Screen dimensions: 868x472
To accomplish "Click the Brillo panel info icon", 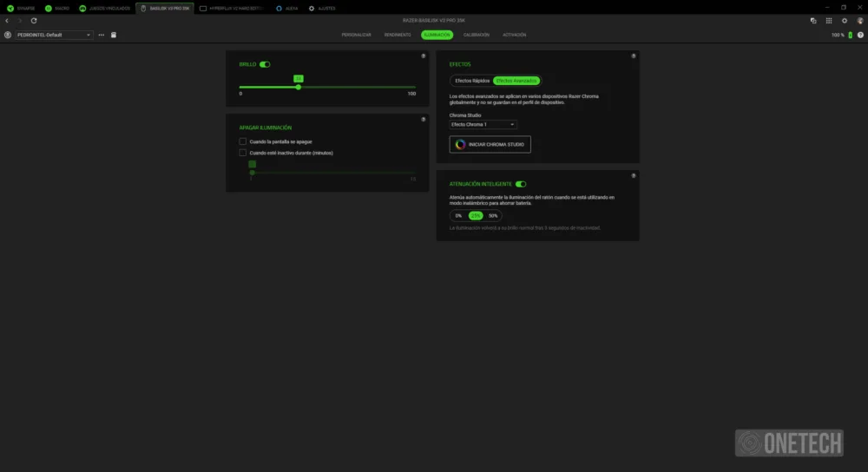I will (x=424, y=56).
